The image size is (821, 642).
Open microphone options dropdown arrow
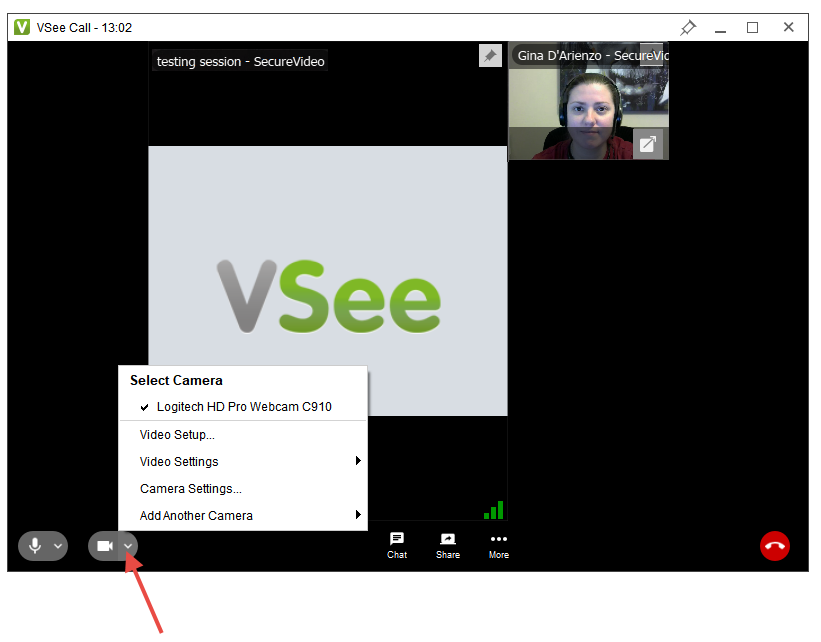58,546
